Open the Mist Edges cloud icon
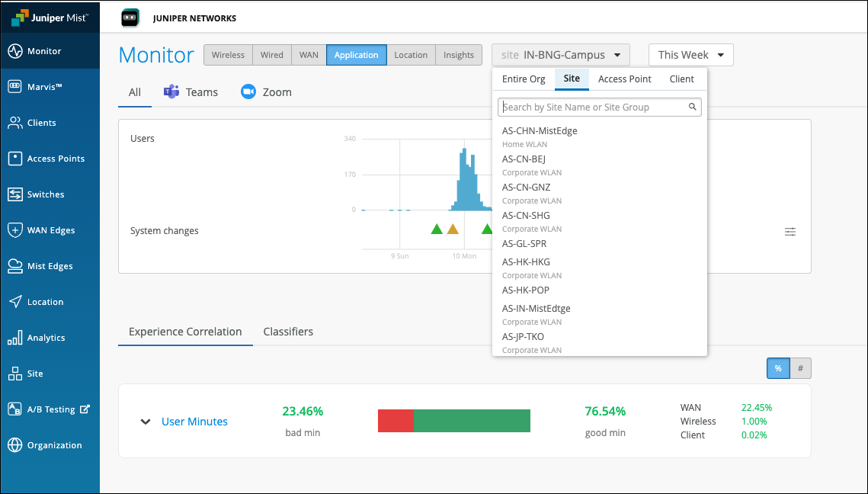Viewport: 868px width, 494px height. pyautogui.click(x=14, y=266)
